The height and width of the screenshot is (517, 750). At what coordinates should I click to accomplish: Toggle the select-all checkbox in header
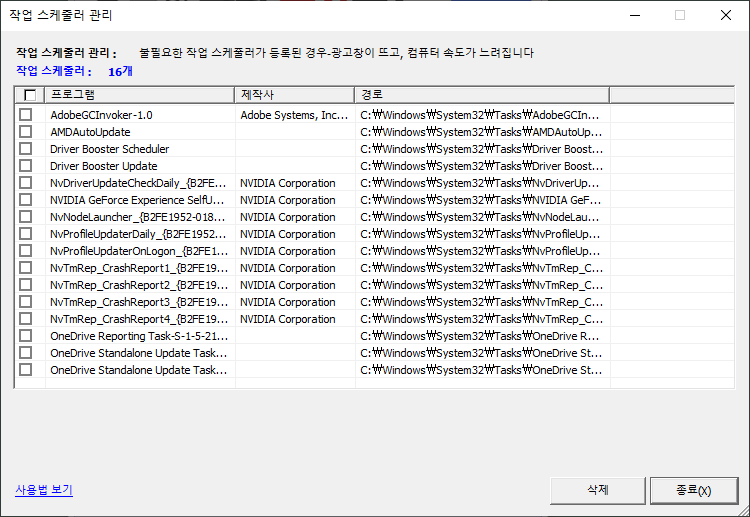point(30,95)
